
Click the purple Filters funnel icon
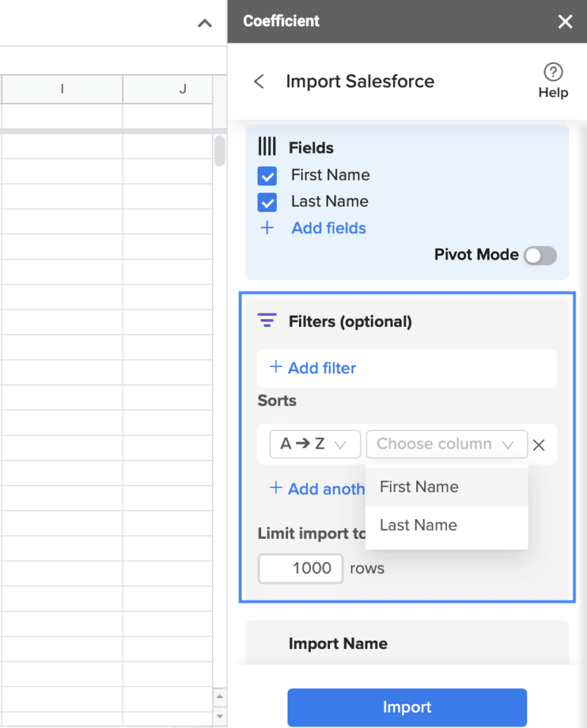[267, 321]
